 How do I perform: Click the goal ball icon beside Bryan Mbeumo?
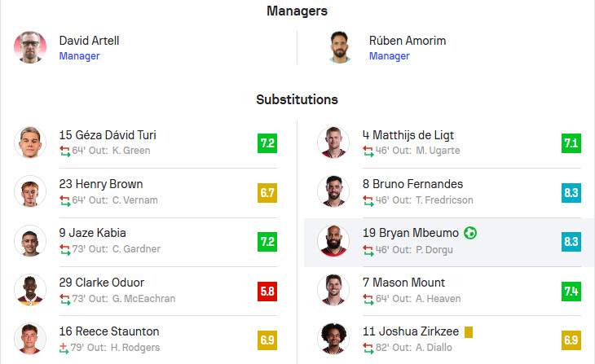(470, 233)
